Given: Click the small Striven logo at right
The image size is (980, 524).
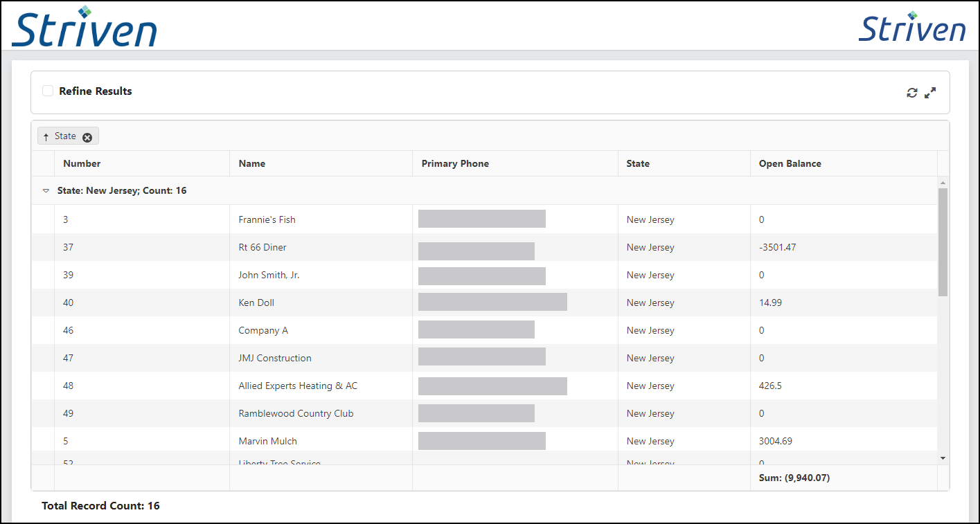Looking at the screenshot, I should [x=912, y=27].
